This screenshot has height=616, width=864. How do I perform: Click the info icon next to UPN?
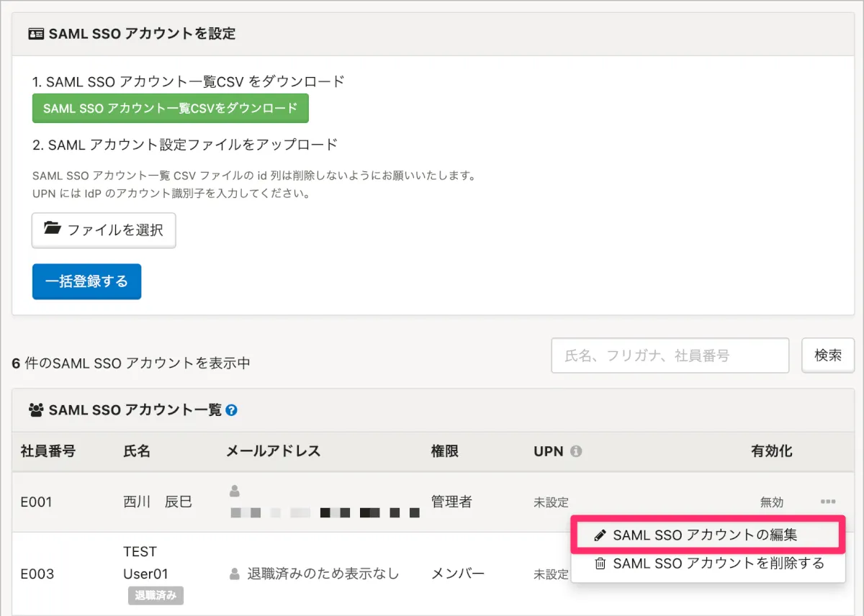click(576, 452)
